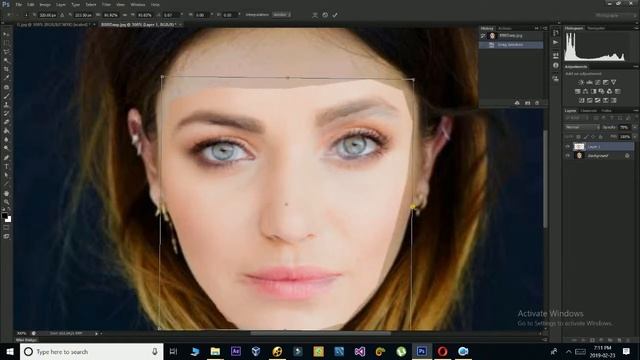Select the Drag Selection history state
This screenshot has height=360, width=640.
(511, 44)
